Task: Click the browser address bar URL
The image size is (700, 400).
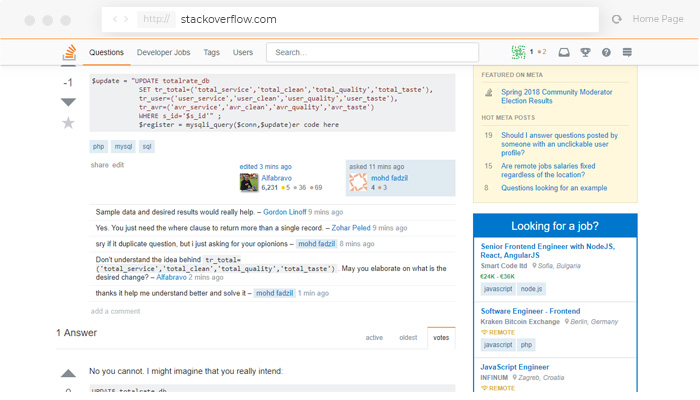Action: click(x=229, y=19)
